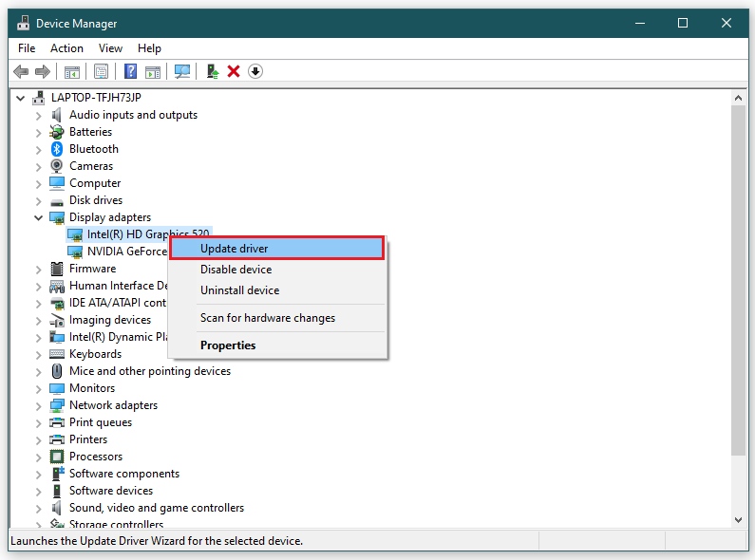Expand the Bluetooth category arrow

tap(39, 150)
